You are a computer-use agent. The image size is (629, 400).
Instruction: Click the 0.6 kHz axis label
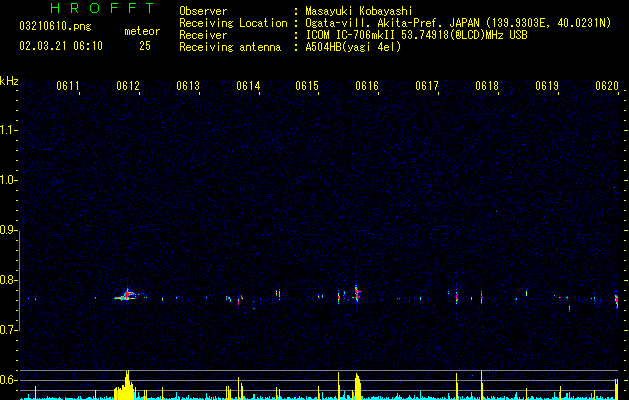pos(8,380)
